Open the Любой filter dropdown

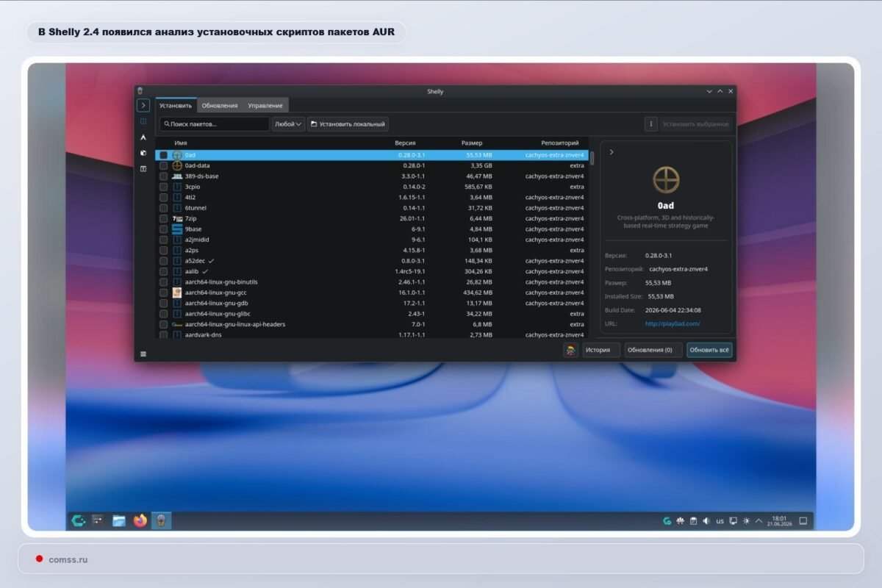click(x=288, y=124)
